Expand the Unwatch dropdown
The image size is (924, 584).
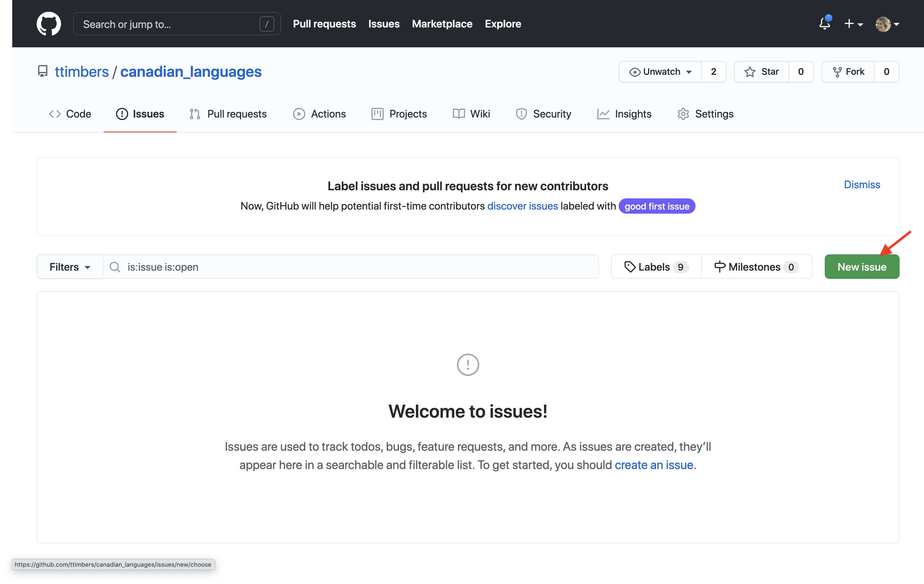660,72
